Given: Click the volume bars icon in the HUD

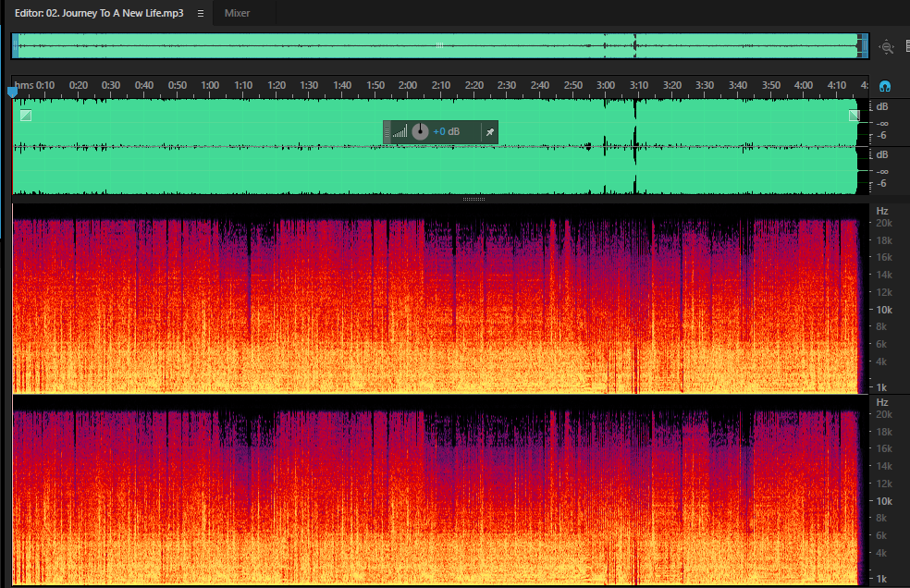Looking at the screenshot, I should [x=400, y=132].
